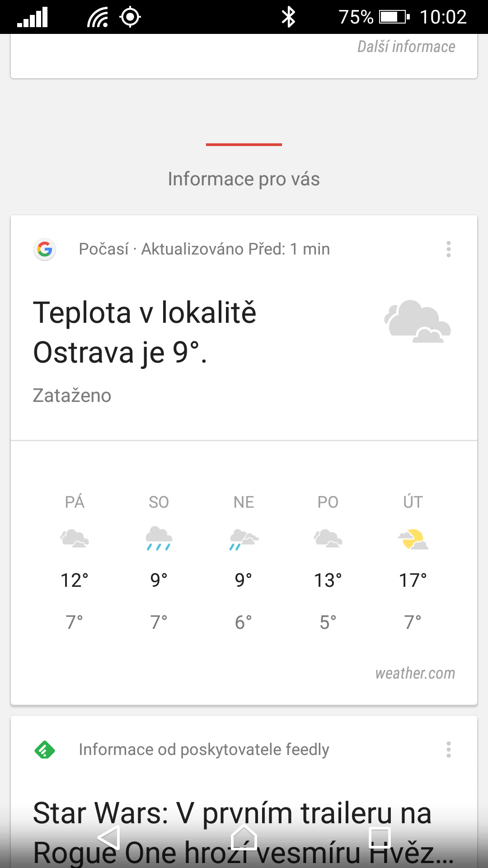Tap the Bluetooth status bar icon
Viewport: 488px width, 868px height.
tap(288, 17)
